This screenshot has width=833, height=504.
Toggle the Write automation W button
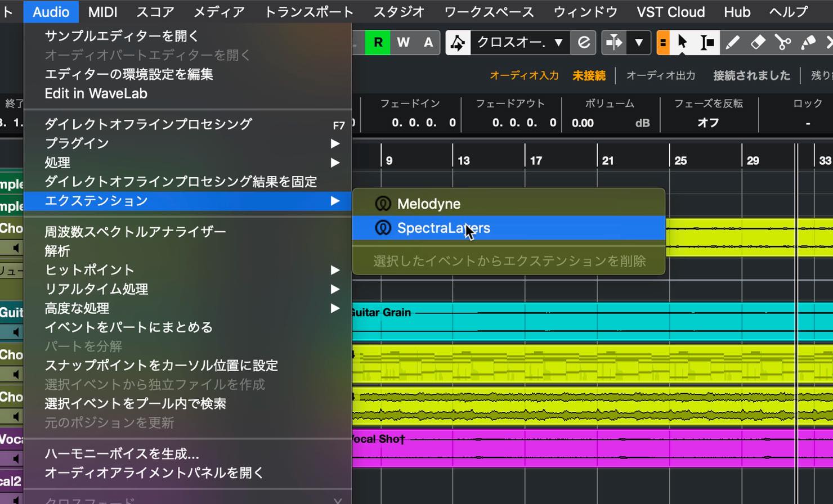pos(403,43)
